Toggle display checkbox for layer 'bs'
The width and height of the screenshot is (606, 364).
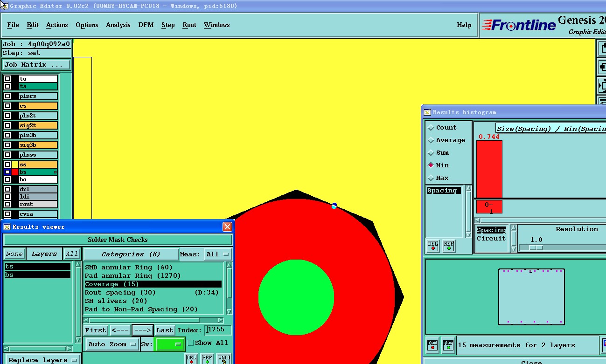pos(7,172)
